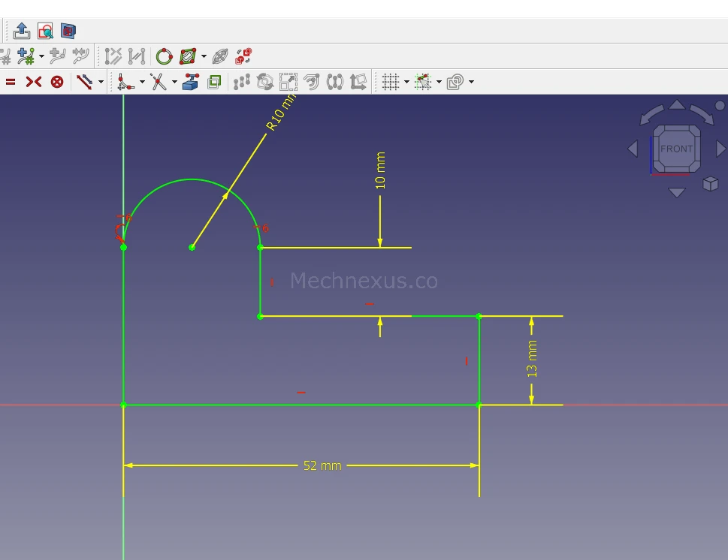
Task: Click the External Geometry tool
Action: [190, 82]
